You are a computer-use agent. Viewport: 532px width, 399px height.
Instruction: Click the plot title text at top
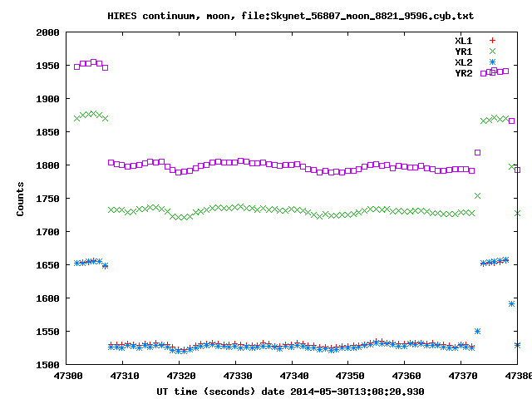(x=290, y=16)
